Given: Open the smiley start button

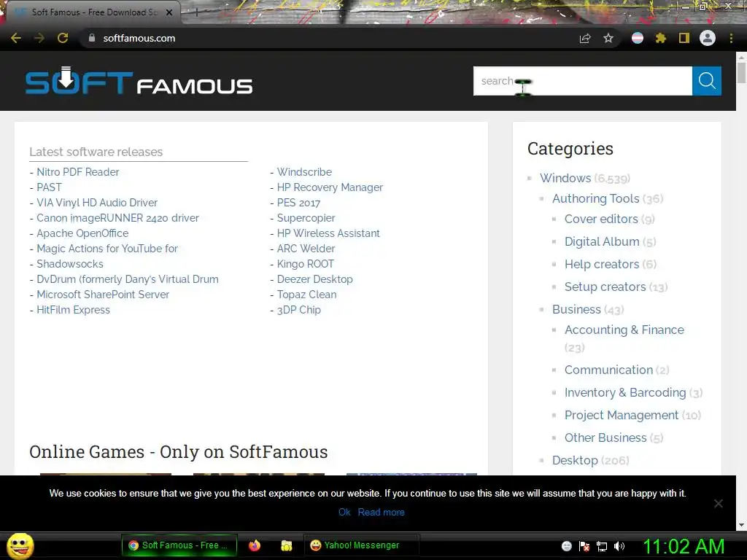Looking at the screenshot, I should coord(20,545).
